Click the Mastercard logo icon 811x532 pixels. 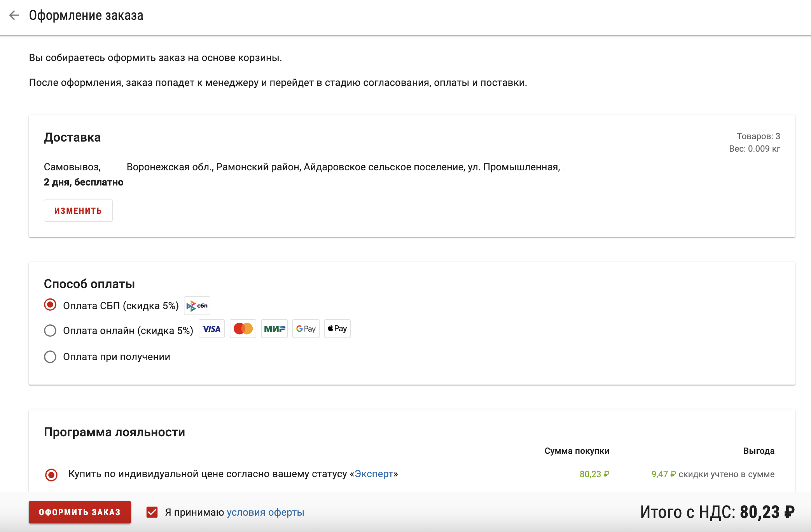coord(243,329)
